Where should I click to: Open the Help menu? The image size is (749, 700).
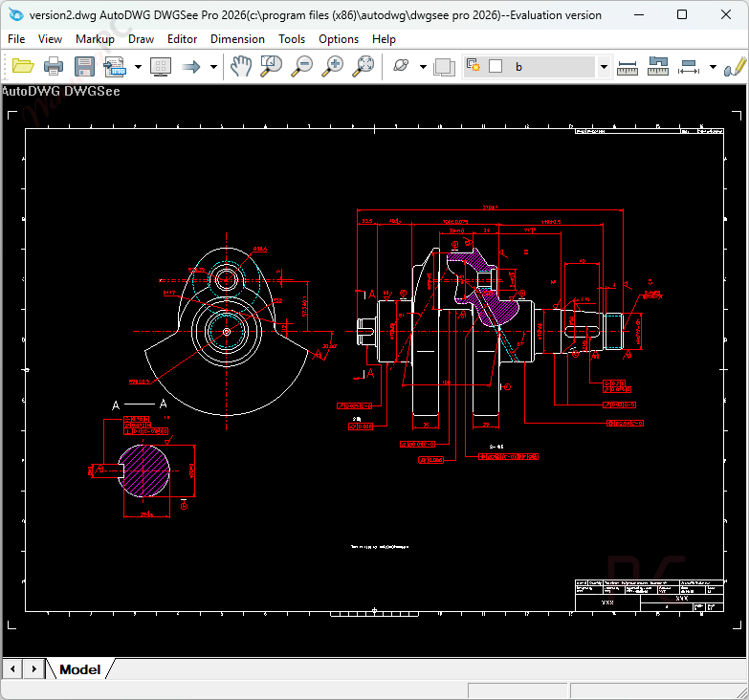(x=384, y=39)
